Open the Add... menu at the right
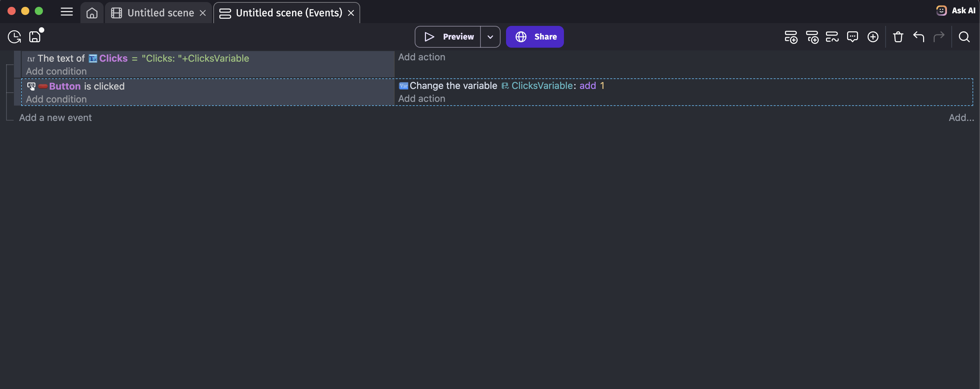The image size is (980, 389). coord(961,118)
